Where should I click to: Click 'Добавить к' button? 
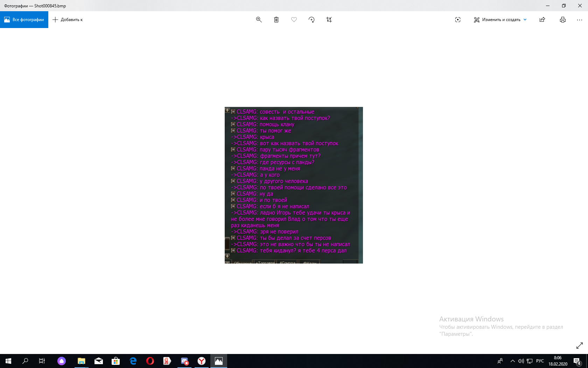[x=68, y=20]
